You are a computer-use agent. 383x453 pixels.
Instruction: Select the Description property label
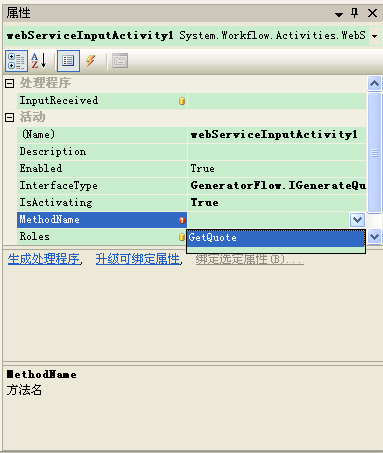tap(53, 152)
